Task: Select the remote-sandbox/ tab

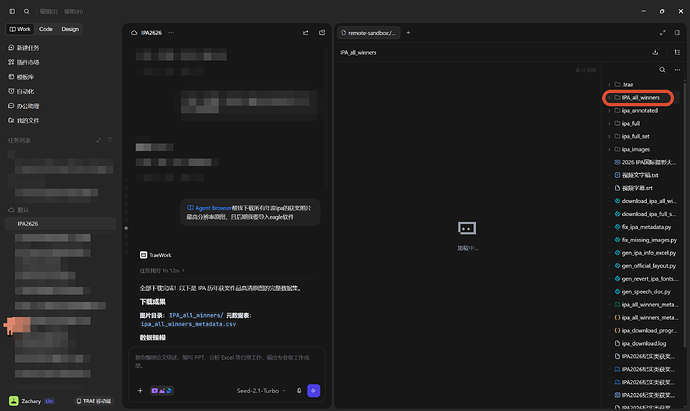Action: tap(369, 33)
